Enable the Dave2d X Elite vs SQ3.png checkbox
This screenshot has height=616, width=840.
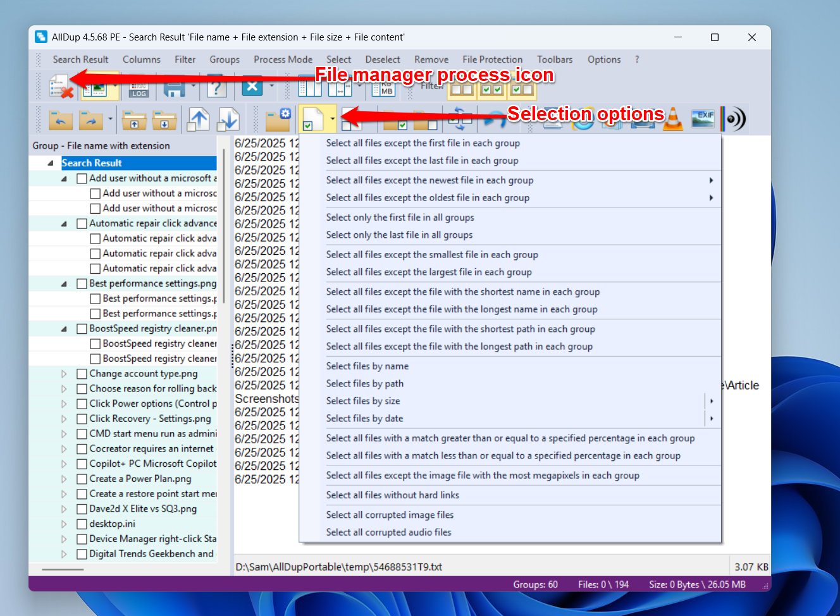point(82,509)
